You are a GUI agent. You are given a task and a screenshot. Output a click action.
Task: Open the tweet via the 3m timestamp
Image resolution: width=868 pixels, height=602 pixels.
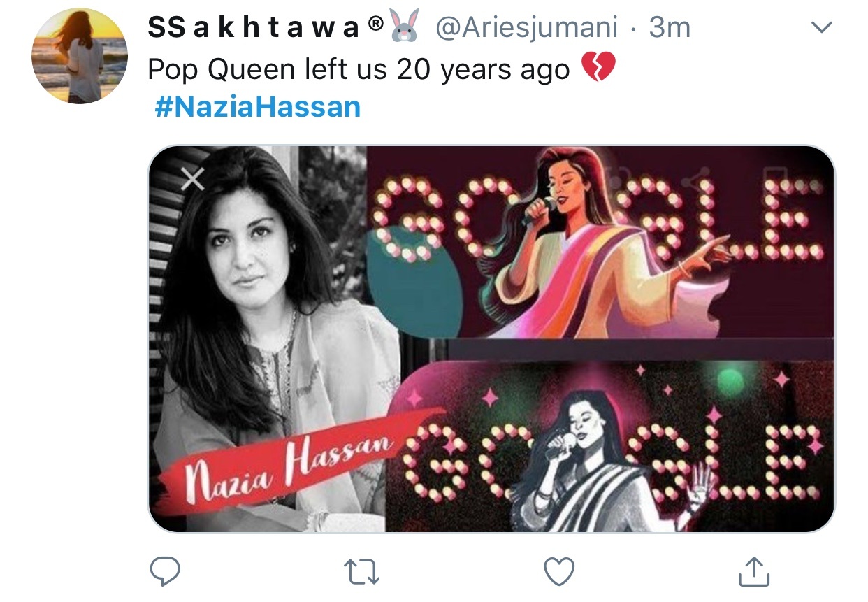pos(670,28)
